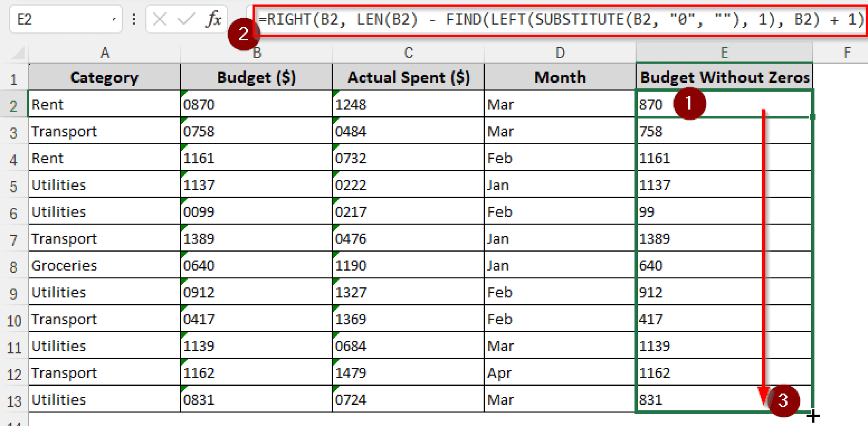Image resolution: width=868 pixels, height=426 pixels.
Task: Click the three-dot formula bar divider handle
Action: pyautogui.click(x=134, y=20)
